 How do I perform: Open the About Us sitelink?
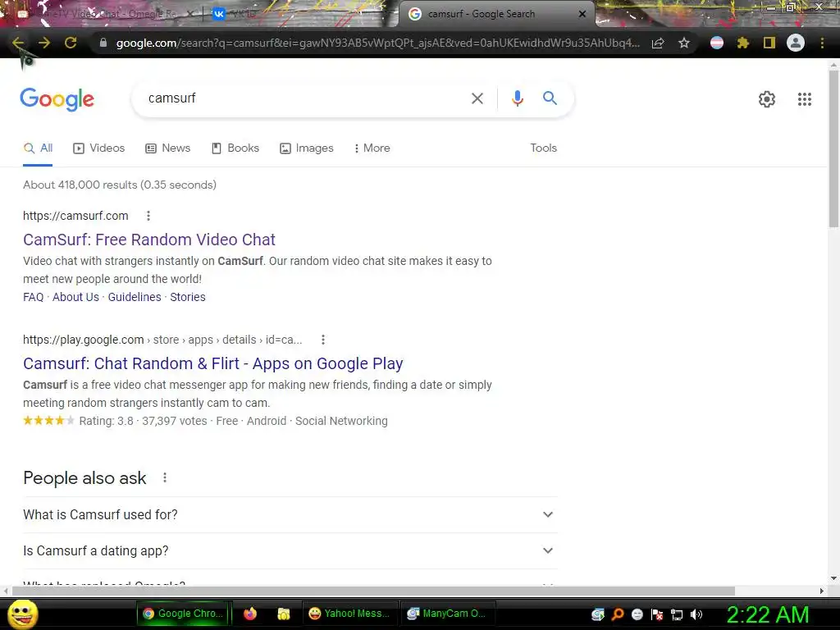coord(75,297)
